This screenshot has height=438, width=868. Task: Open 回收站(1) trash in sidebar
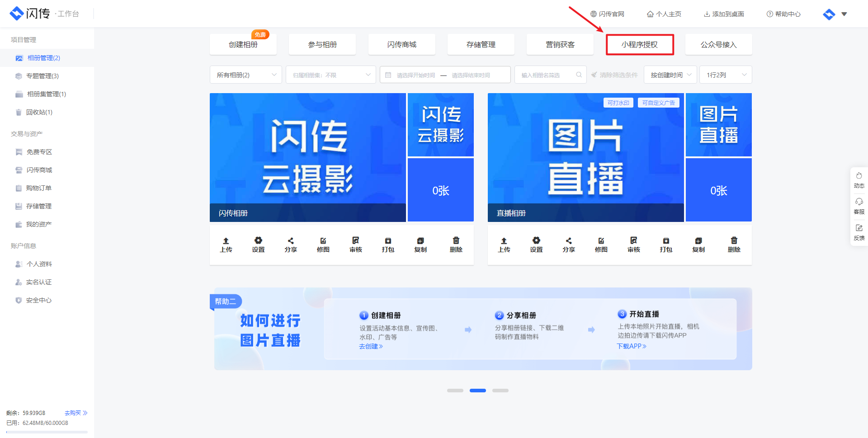click(47, 112)
